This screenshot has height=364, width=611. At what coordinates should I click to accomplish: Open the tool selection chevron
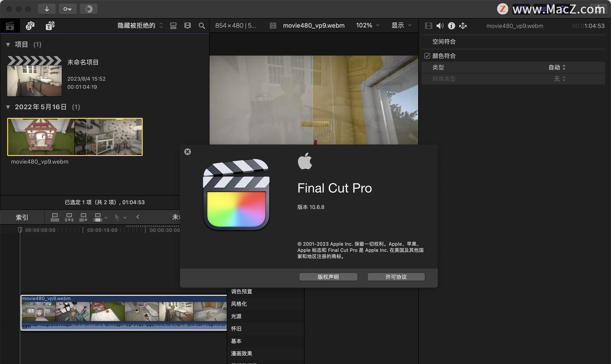click(x=125, y=218)
